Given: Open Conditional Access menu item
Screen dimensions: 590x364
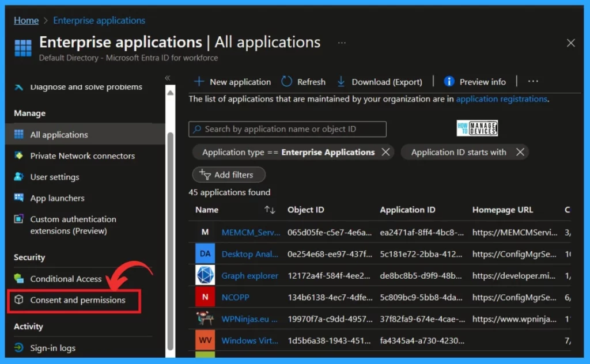Looking at the screenshot, I should click(66, 279).
